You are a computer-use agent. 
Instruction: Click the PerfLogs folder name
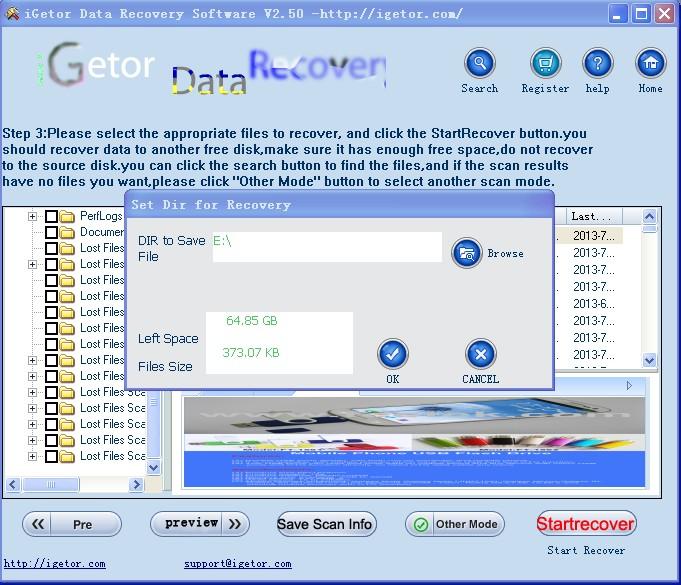click(102, 216)
